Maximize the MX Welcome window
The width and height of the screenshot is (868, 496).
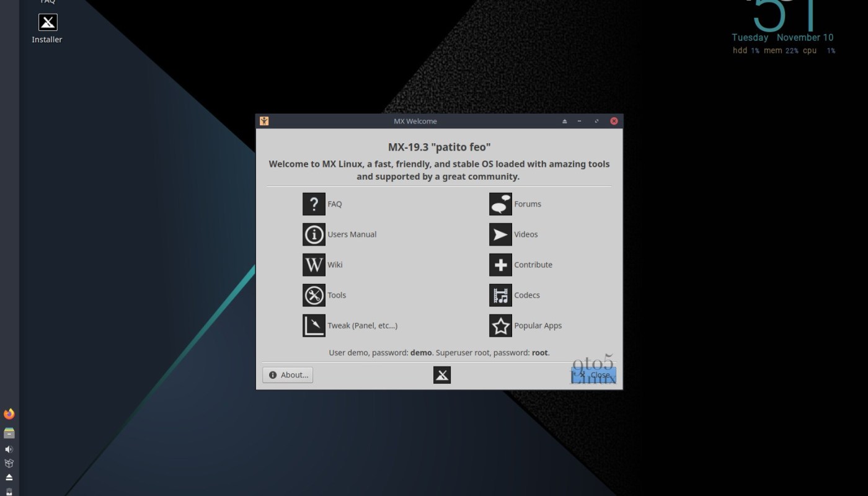(x=596, y=121)
